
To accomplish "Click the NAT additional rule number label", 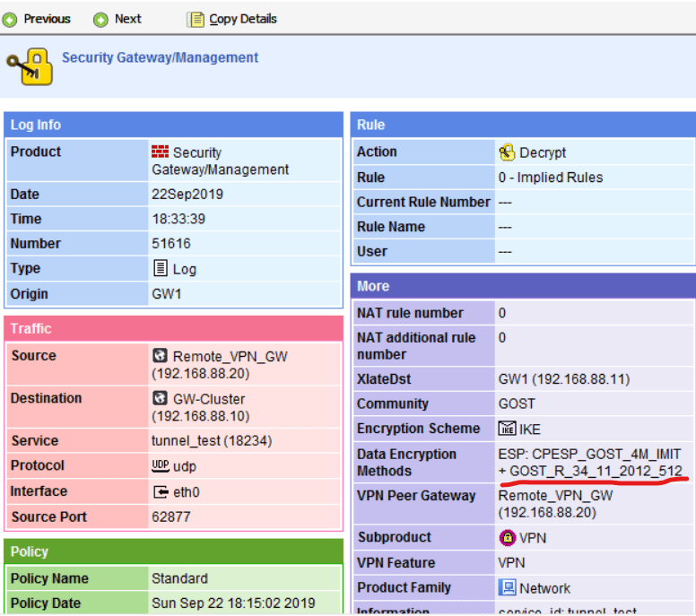I will pos(416,346).
